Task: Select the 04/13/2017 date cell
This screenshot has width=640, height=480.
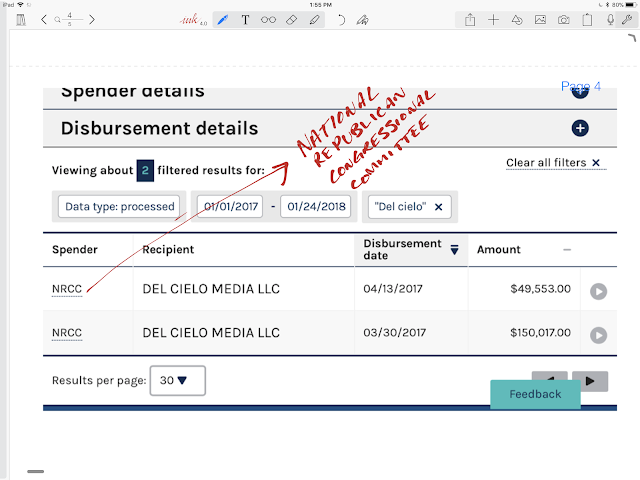Action: (x=393, y=289)
